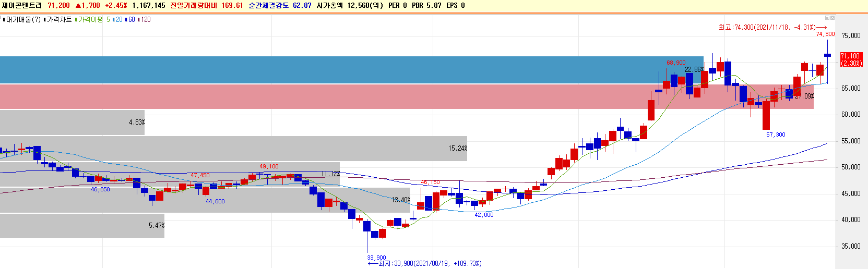Select the gray volume bar labeled 15.24%

(x=233, y=149)
